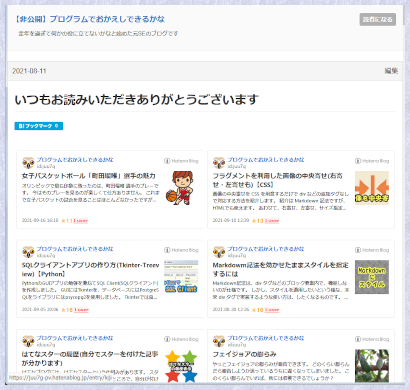
Task: Open the 編集 edit link
Action: point(391,71)
